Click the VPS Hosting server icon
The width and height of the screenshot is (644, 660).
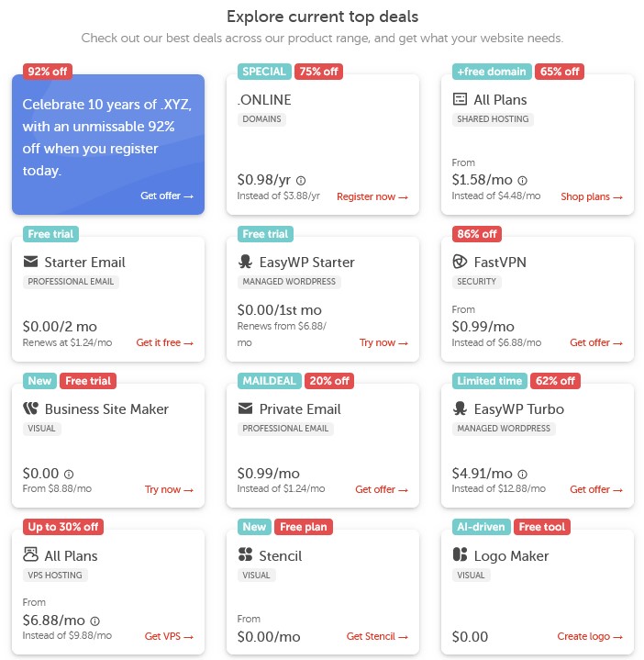coord(30,554)
